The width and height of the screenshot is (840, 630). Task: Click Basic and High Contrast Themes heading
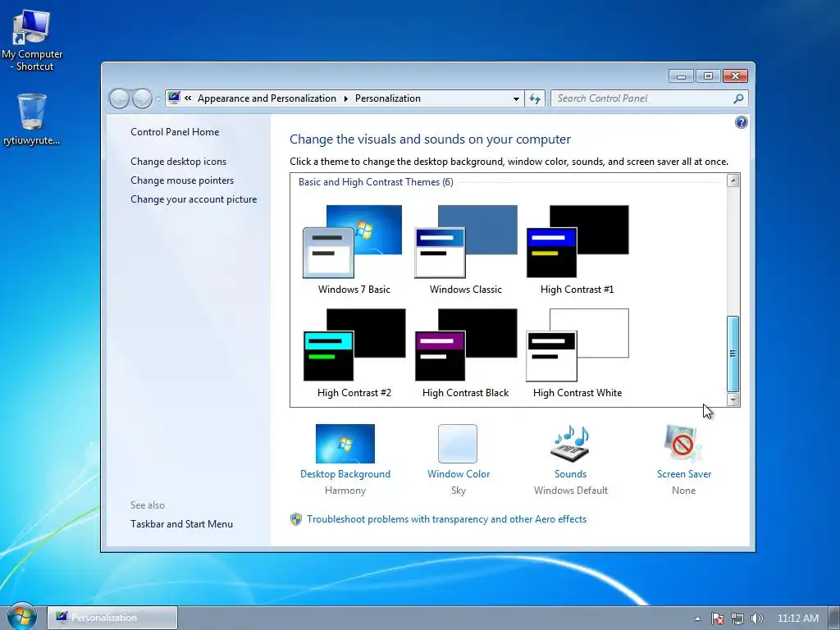point(376,182)
